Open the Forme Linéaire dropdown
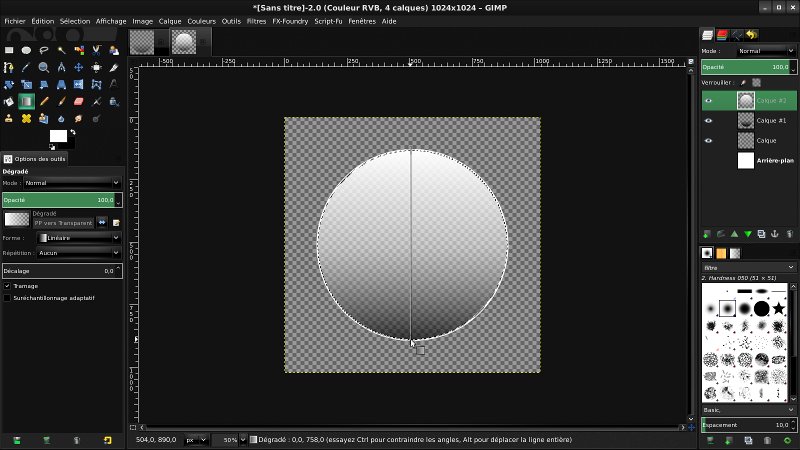Screen dimensions: 800x450 [x=79, y=238]
